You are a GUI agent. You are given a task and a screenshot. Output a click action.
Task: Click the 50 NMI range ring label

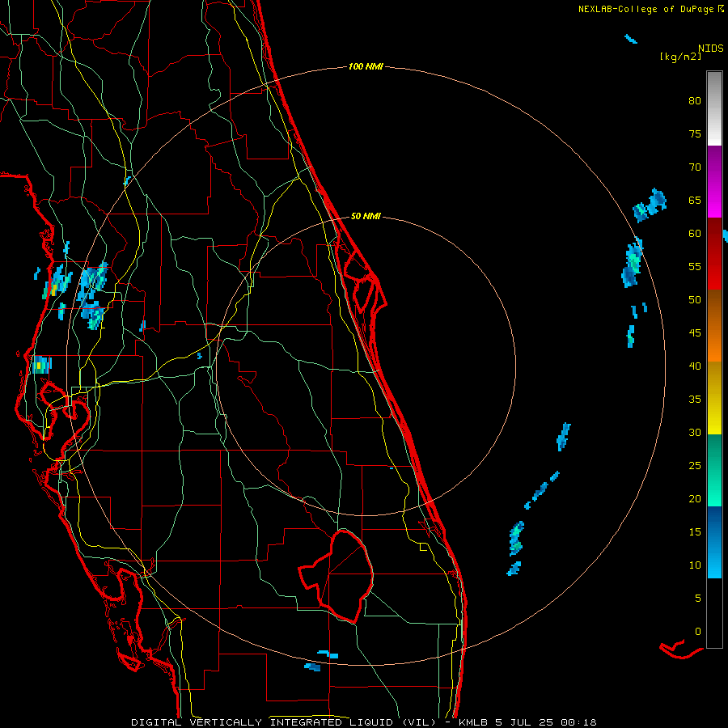coord(366,216)
